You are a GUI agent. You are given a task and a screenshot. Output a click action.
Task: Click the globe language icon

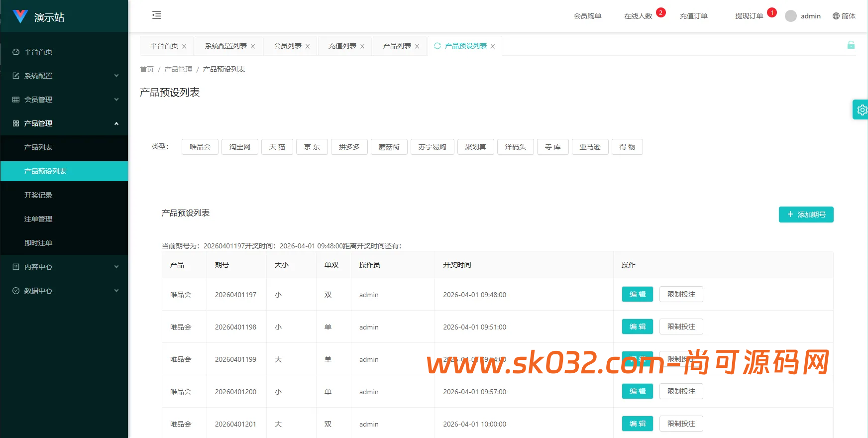(836, 16)
